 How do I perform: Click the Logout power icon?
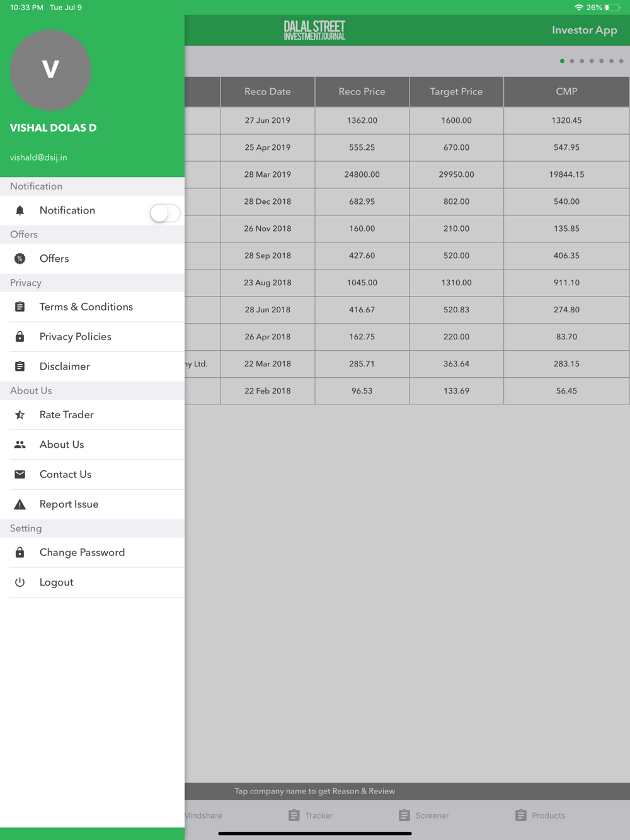20,582
